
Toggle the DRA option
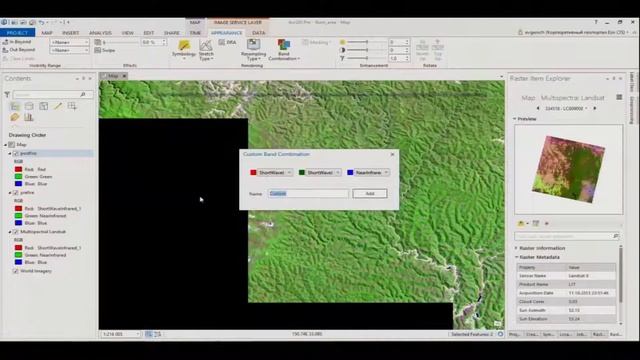point(227,42)
